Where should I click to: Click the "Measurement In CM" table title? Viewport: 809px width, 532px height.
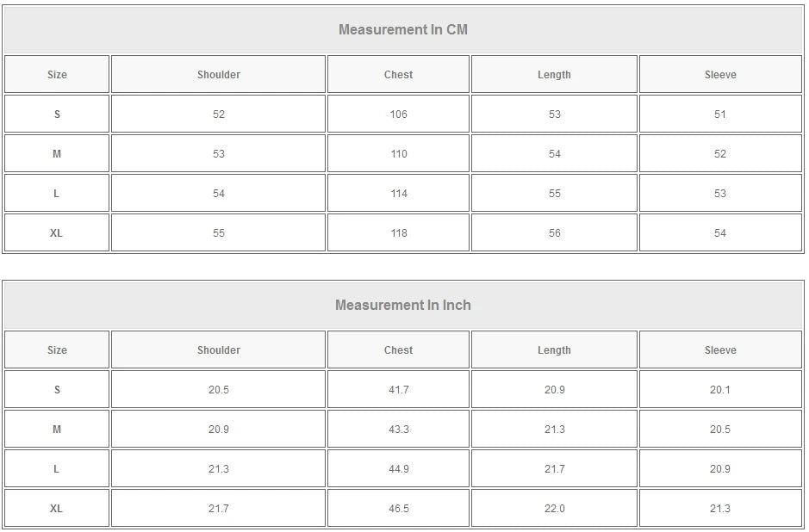(x=402, y=29)
